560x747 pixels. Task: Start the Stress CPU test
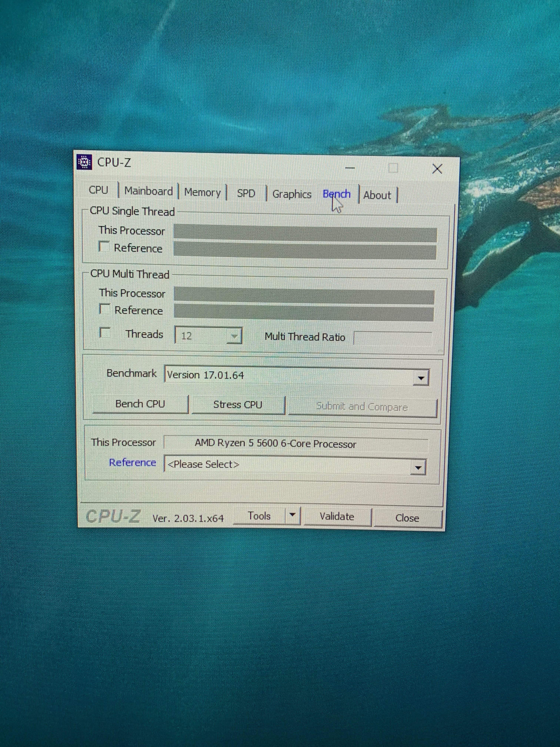[238, 405]
